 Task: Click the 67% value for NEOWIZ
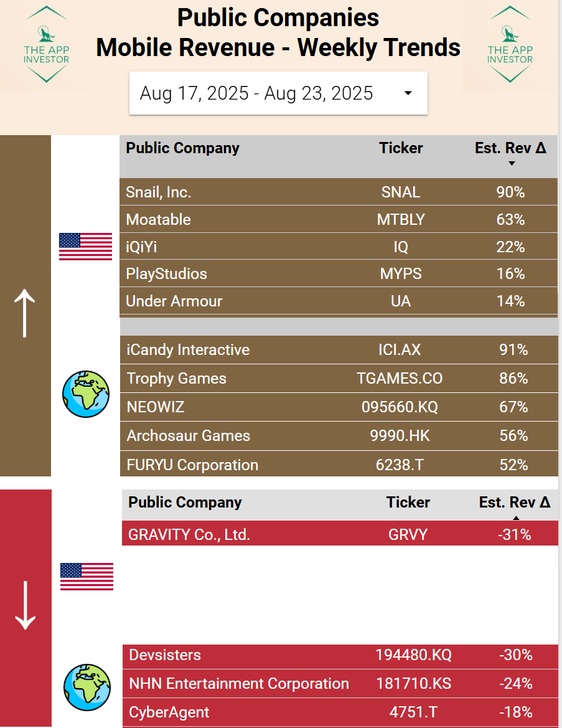(x=513, y=407)
